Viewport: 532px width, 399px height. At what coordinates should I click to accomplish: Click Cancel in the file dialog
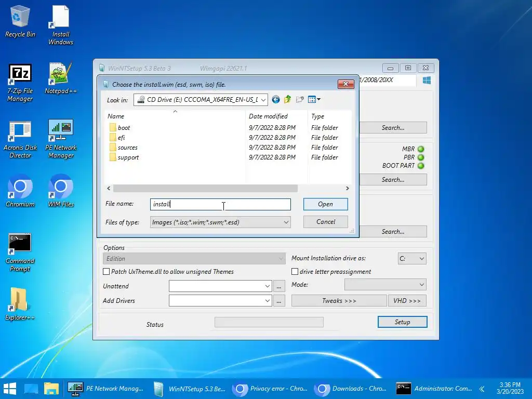tap(325, 222)
